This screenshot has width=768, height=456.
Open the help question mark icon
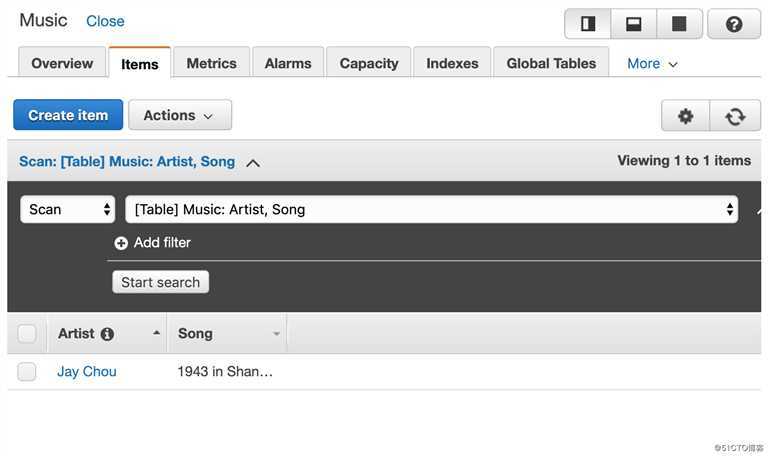pyautogui.click(x=734, y=24)
